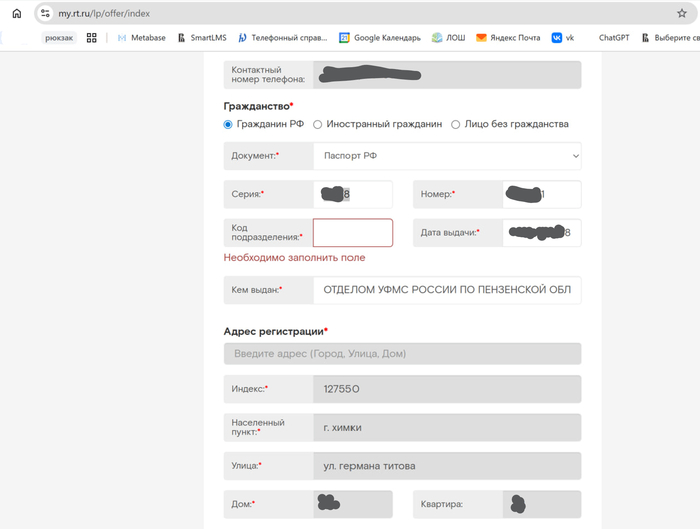
Task: Open the vk bookmark
Action: tap(563, 38)
